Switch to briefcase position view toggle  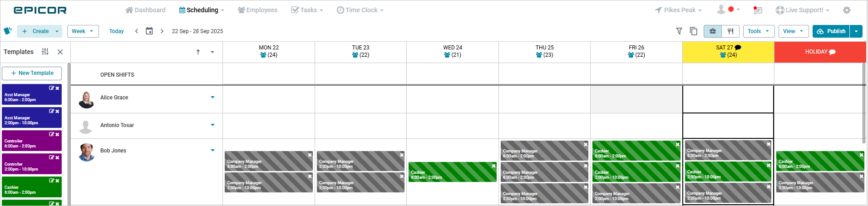pyautogui.click(x=713, y=31)
